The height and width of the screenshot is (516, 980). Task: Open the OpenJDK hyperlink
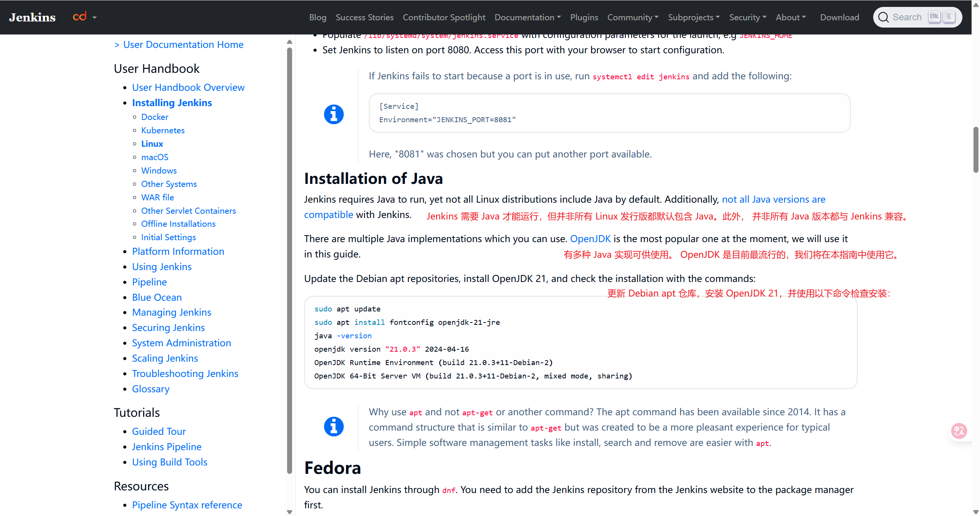(x=590, y=239)
